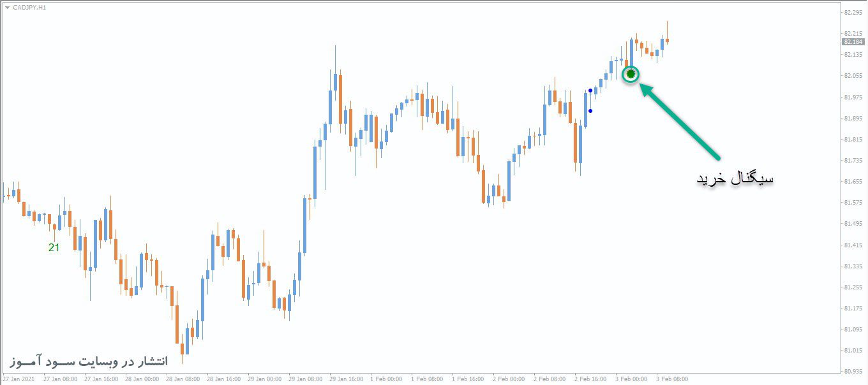Screen dimensions: 868x385
Task: Click the highlighted current price tag 82.184
Action: (x=853, y=42)
